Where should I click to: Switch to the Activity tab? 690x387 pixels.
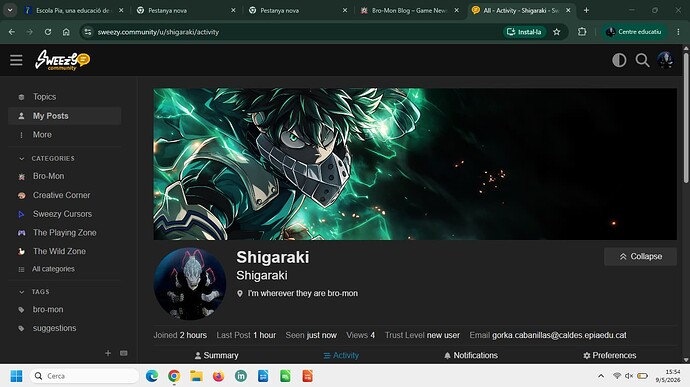tap(341, 355)
